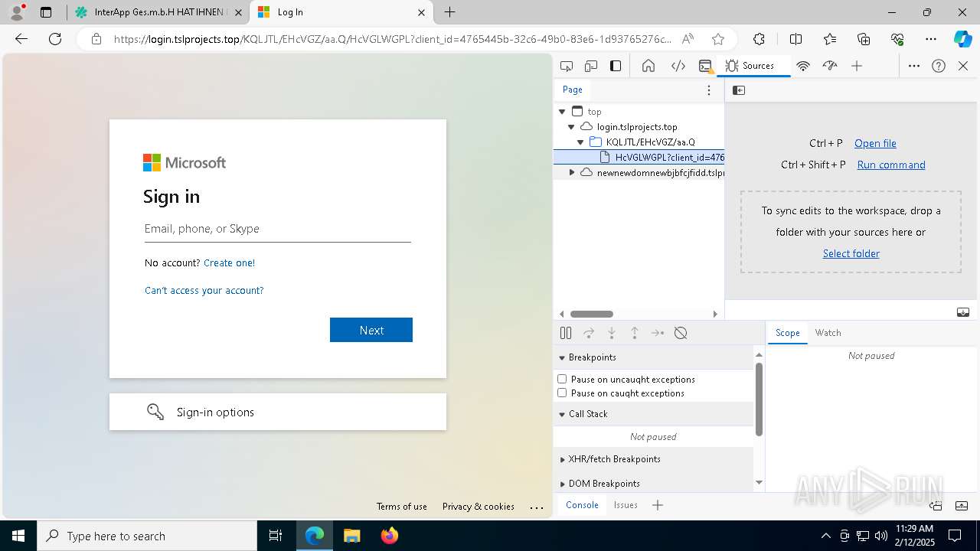Deactivate breakpoints icon
980x551 pixels.
(681, 333)
